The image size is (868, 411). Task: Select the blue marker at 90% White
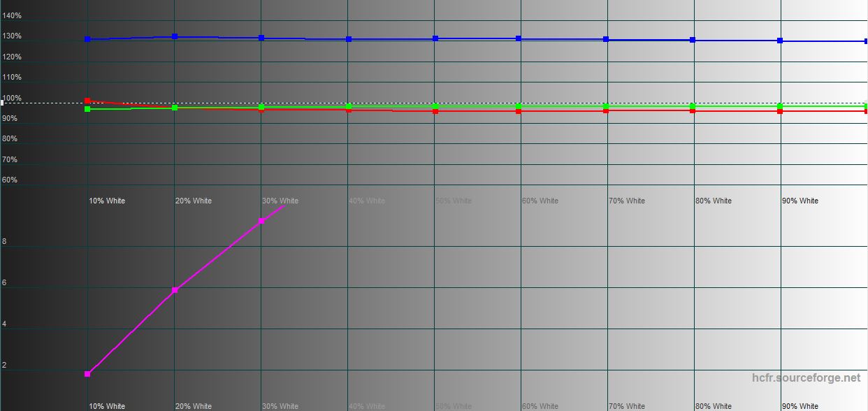pyautogui.click(x=780, y=41)
